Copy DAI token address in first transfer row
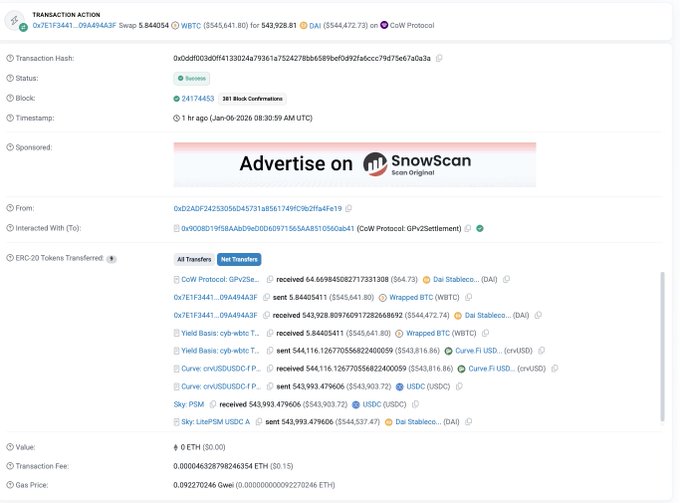This screenshot has height=503, width=680. (506, 279)
